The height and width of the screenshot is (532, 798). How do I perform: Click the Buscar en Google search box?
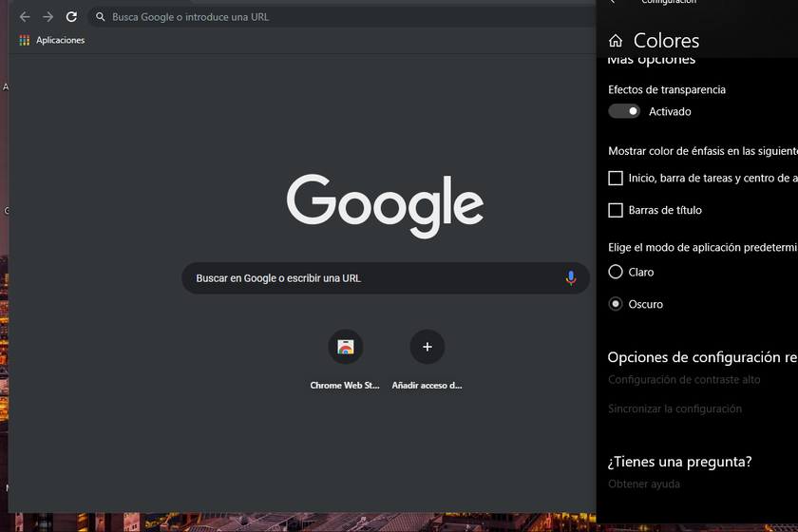(386, 278)
